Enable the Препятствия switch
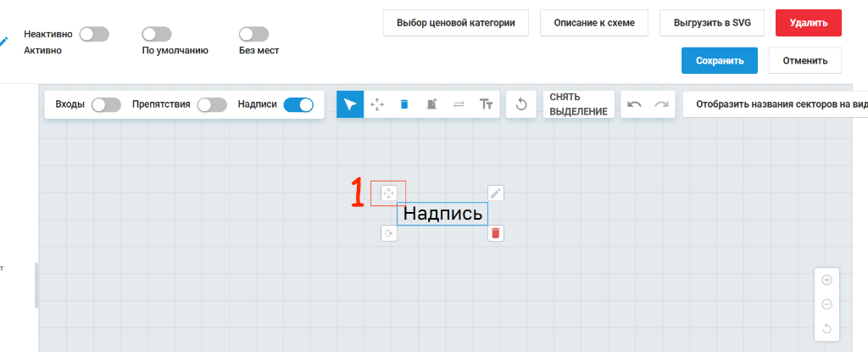Viewport: 868px width, 352px height. [212, 105]
